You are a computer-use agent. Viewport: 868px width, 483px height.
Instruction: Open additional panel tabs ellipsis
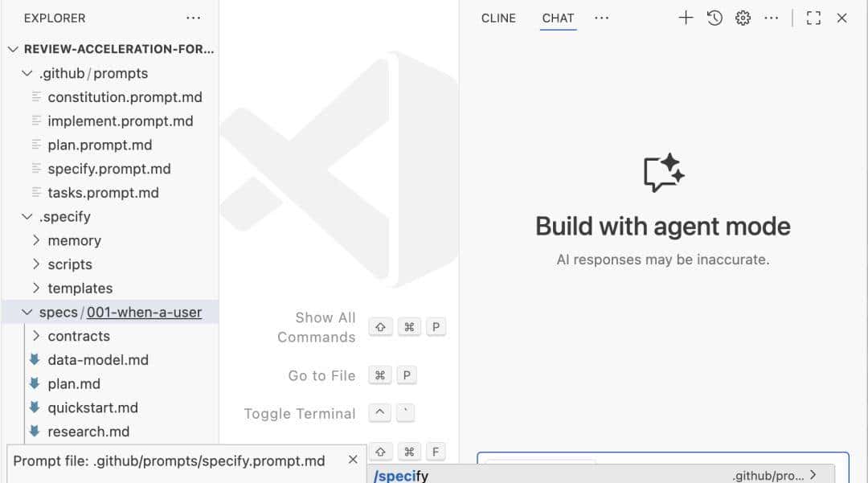pyautogui.click(x=601, y=18)
